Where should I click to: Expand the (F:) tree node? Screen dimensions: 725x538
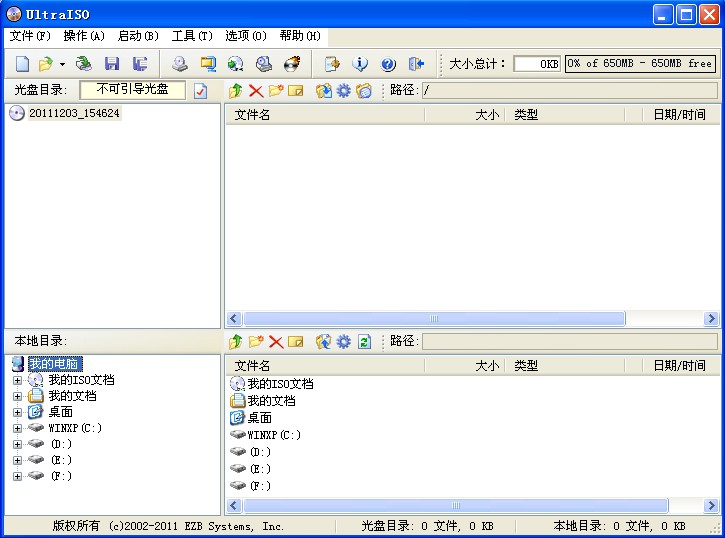[18, 476]
